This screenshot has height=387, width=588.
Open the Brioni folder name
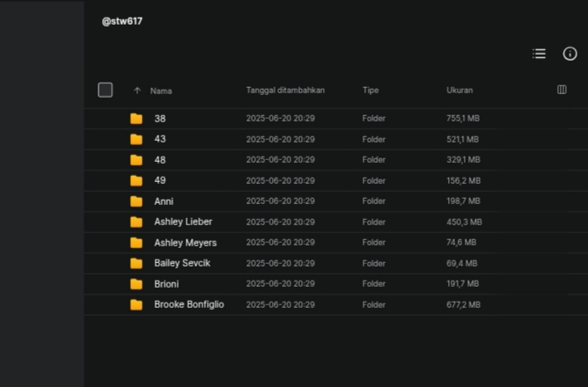[x=166, y=284]
